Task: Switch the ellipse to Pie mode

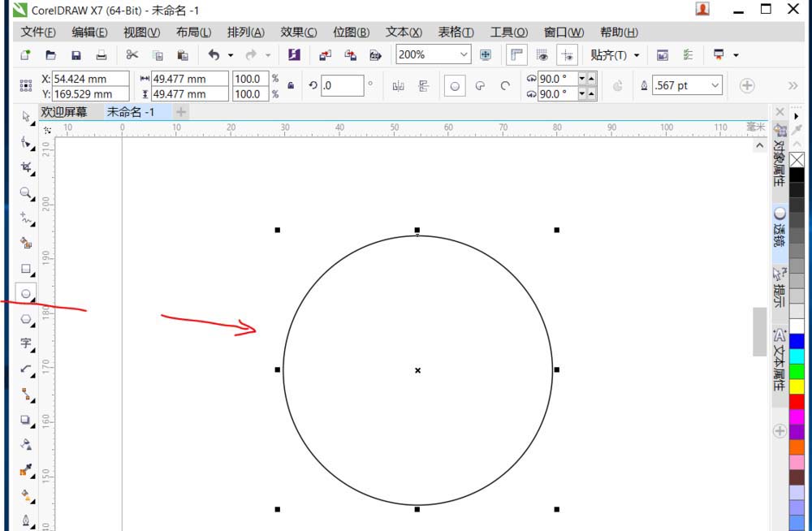Action: [482, 85]
